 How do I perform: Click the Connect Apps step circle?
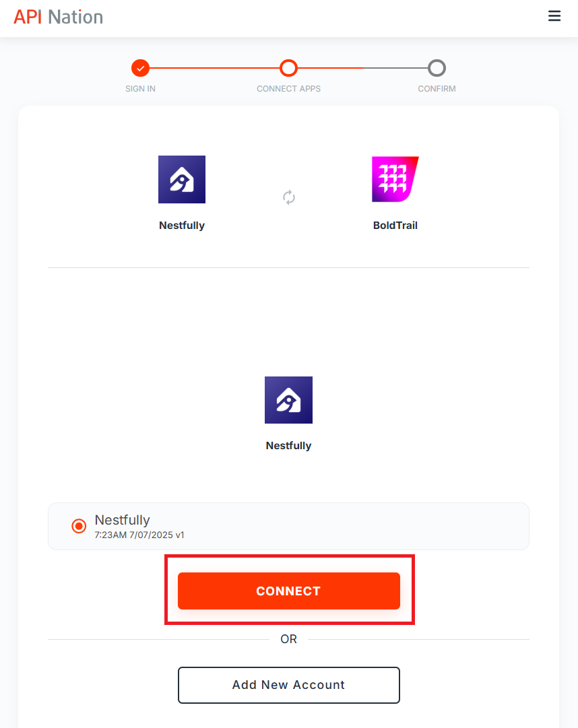click(x=288, y=68)
